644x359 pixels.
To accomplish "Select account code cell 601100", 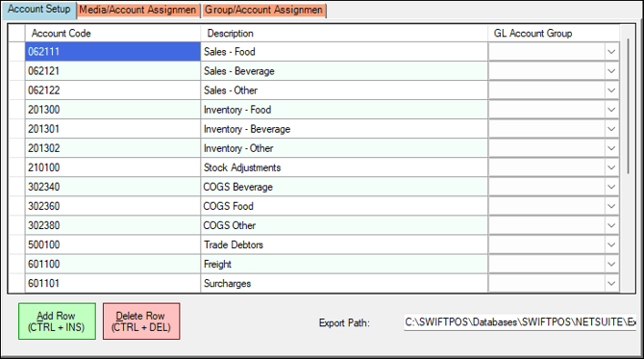I will [113, 265].
